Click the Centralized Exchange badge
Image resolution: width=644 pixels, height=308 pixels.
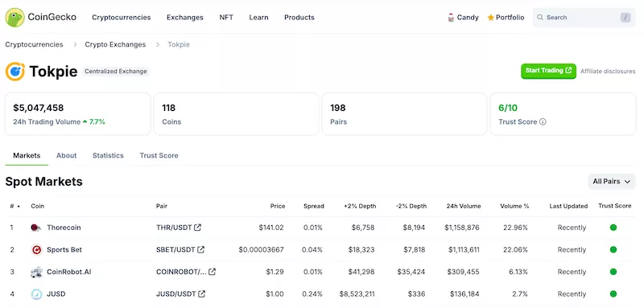pyautogui.click(x=116, y=72)
